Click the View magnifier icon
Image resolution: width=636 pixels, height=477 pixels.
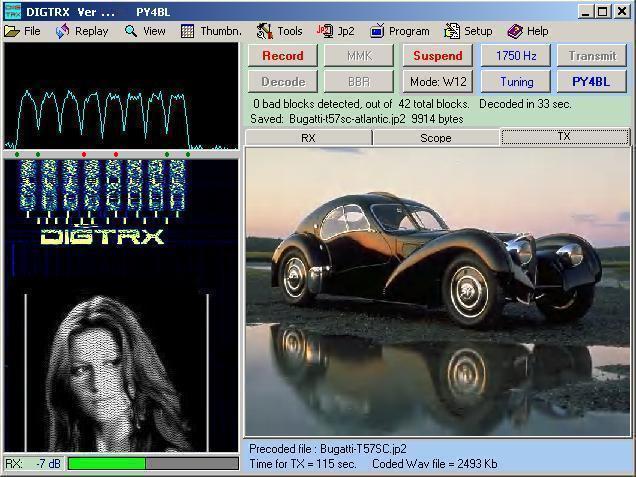[x=131, y=31]
